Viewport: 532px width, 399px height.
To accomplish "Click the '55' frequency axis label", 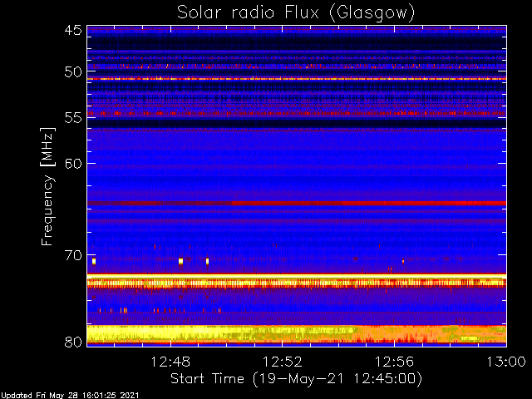I will pos(73,118).
